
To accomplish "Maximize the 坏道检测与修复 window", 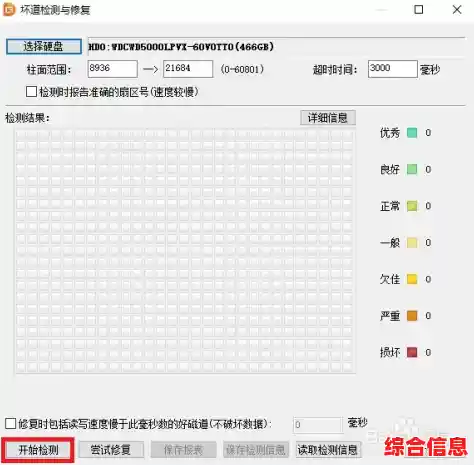I will 419,9.
